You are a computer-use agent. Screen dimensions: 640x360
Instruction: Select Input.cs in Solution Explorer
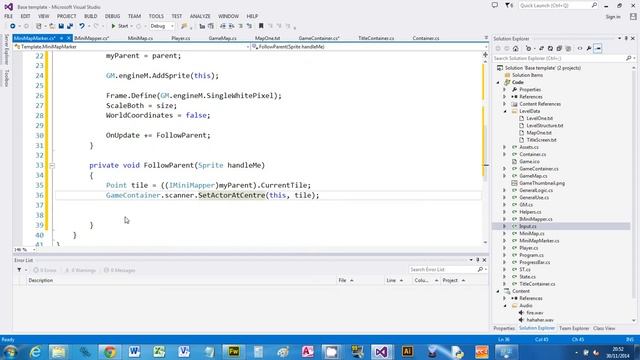click(x=528, y=226)
